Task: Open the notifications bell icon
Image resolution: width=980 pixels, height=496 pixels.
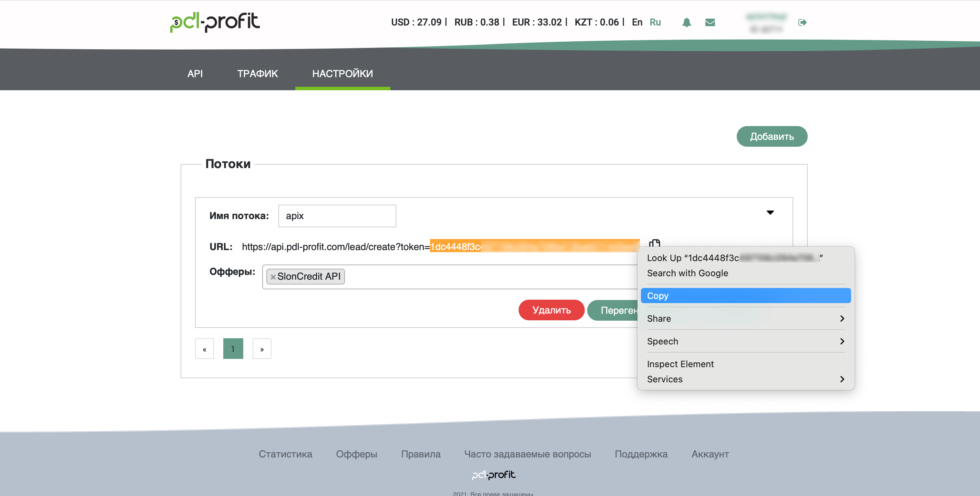Action: (686, 22)
